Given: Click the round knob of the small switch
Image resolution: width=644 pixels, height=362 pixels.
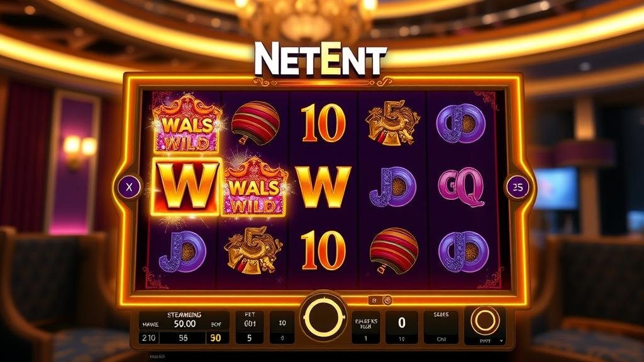Looking at the screenshot, I should coord(387,300).
